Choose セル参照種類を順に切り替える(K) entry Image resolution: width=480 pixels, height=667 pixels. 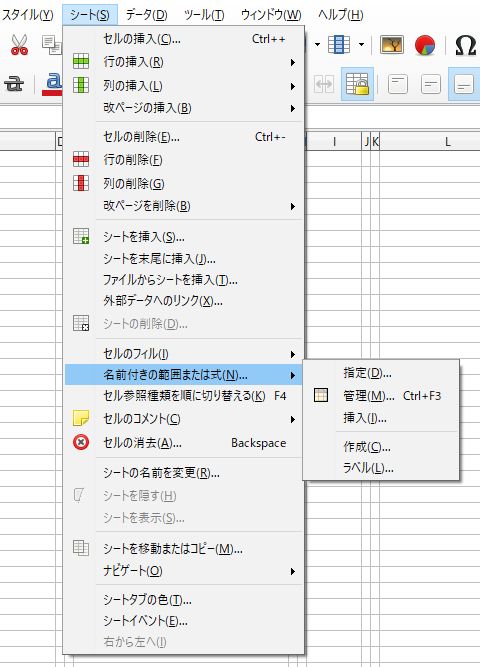[x=183, y=396]
